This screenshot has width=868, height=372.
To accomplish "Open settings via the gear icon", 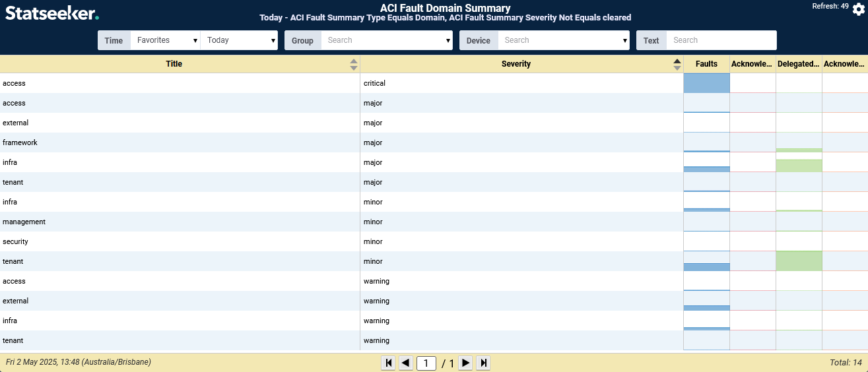I will (858, 9).
